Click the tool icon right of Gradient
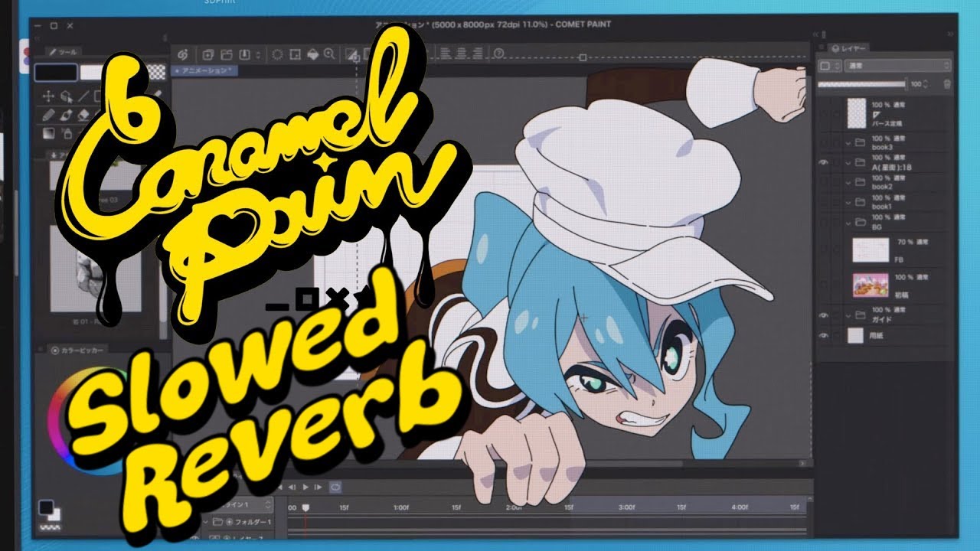The image size is (980, 551). point(67,133)
